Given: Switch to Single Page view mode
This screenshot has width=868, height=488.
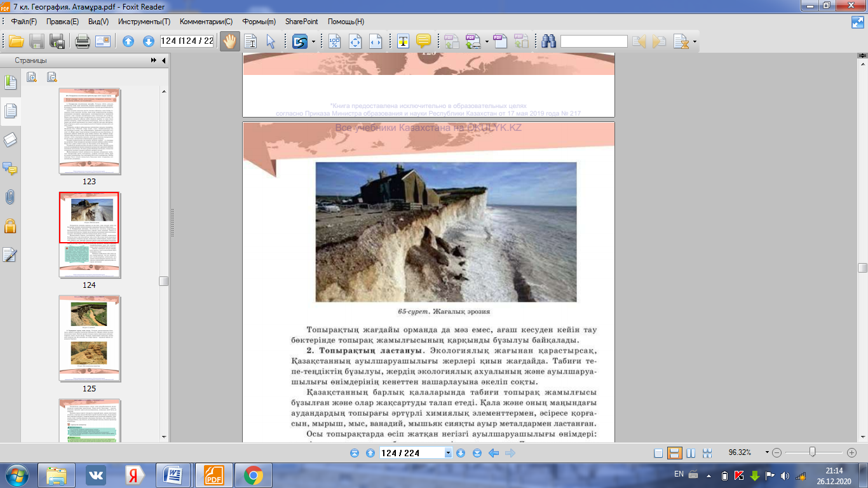Looking at the screenshot, I should click(x=658, y=453).
